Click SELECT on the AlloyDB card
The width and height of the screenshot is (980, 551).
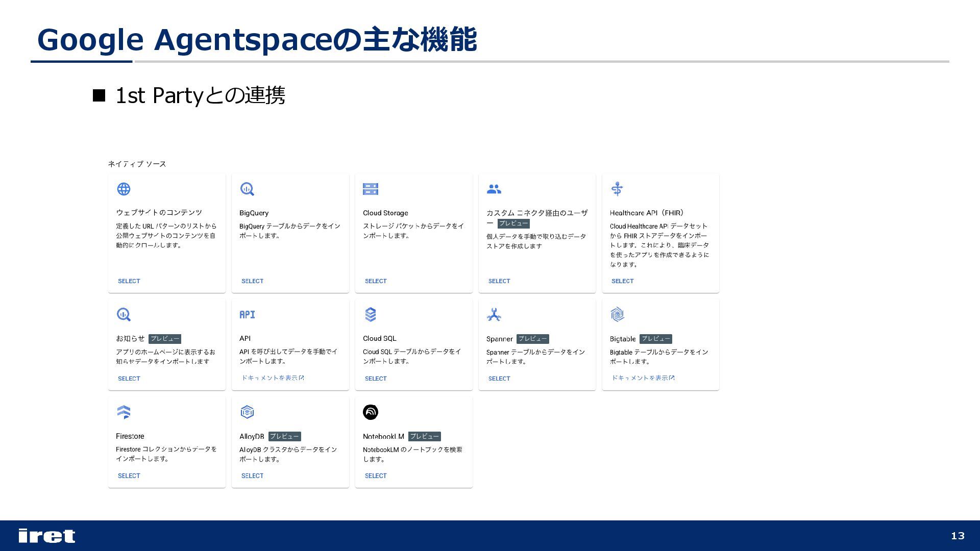(x=252, y=476)
